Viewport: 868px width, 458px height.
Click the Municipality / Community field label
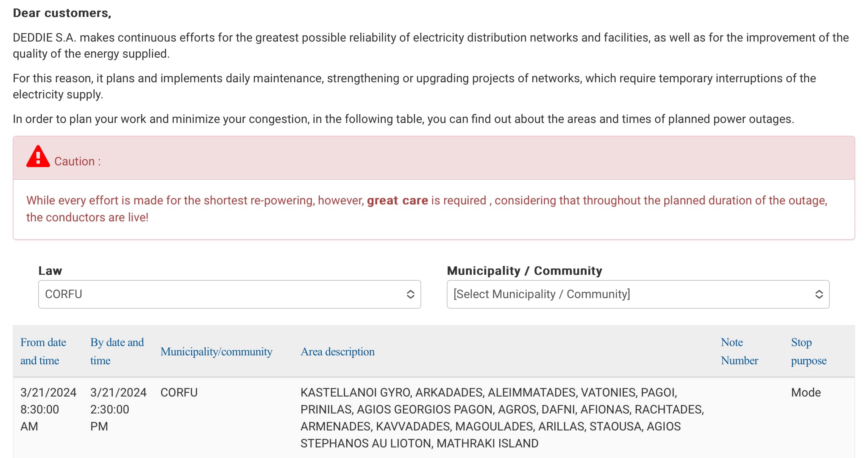(x=524, y=271)
